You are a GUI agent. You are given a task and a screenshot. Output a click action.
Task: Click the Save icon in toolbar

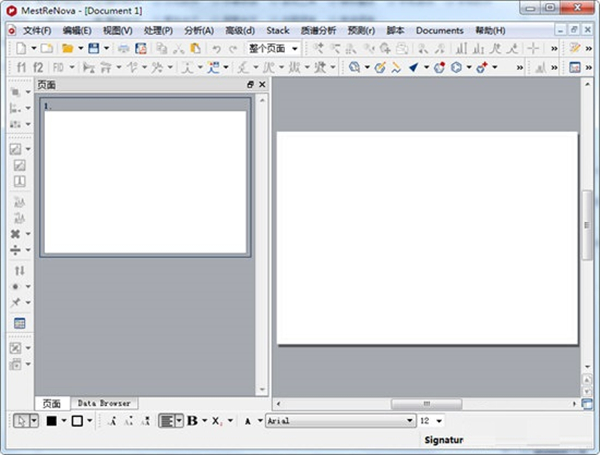[x=93, y=48]
